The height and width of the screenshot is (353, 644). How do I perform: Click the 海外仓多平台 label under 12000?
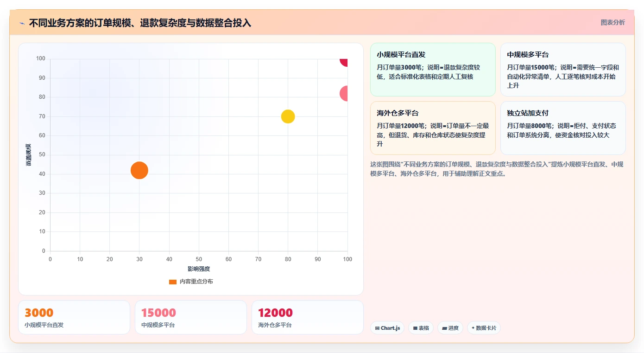(x=275, y=325)
